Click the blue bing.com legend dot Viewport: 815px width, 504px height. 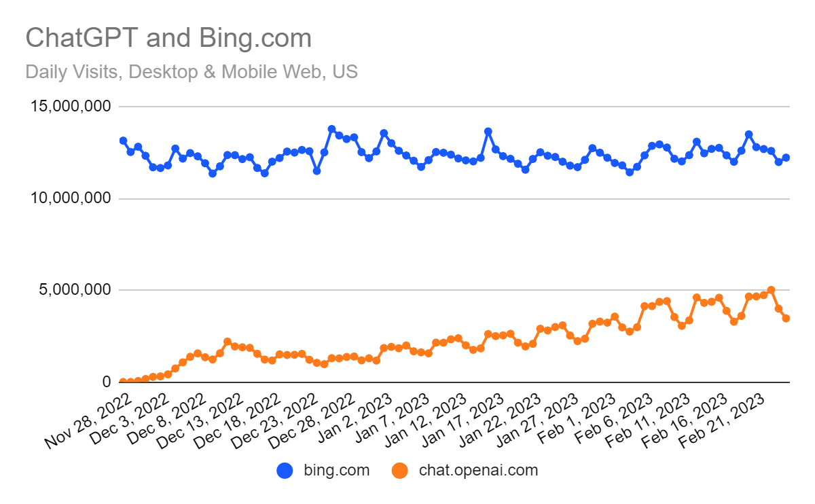(286, 470)
